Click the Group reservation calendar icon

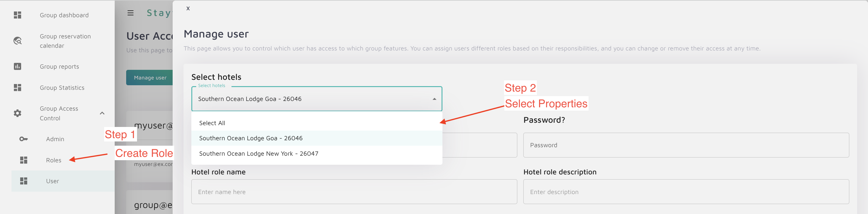click(x=18, y=41)
